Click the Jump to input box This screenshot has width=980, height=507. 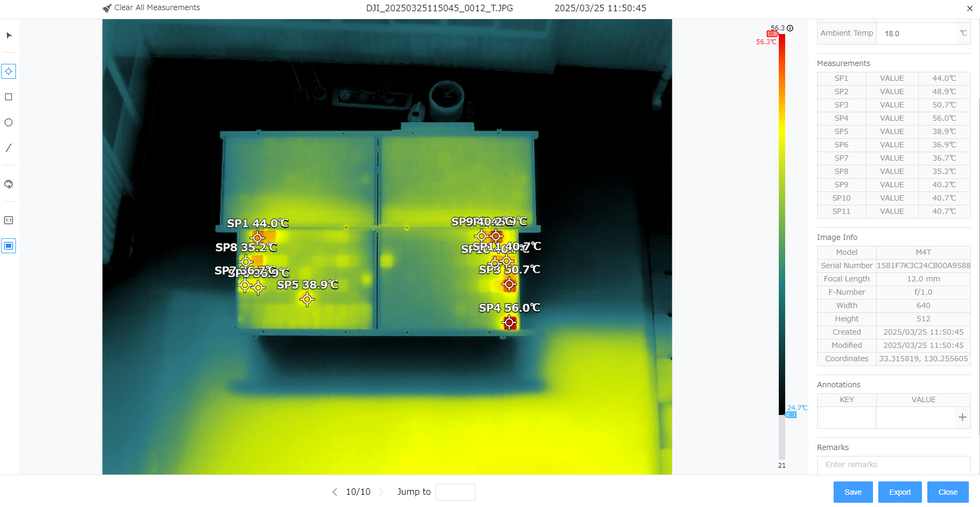click(455, 492)
